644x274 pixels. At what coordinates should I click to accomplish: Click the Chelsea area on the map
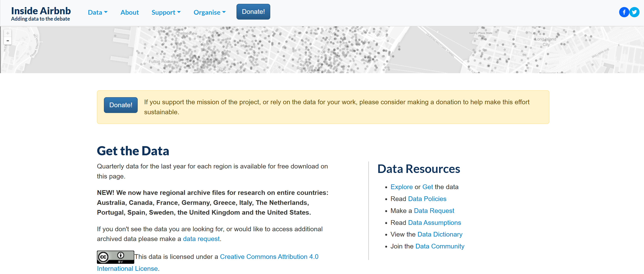[183, 33]
